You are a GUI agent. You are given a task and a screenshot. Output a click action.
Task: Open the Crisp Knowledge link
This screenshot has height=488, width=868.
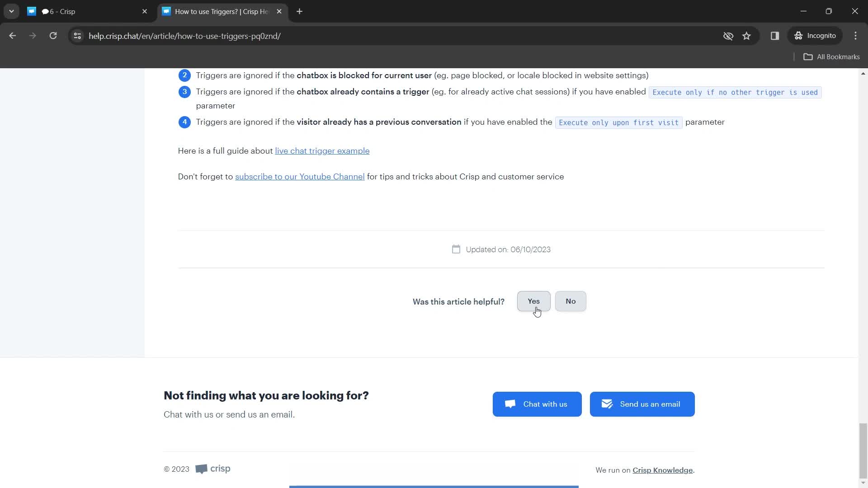(x=662, y=470)
